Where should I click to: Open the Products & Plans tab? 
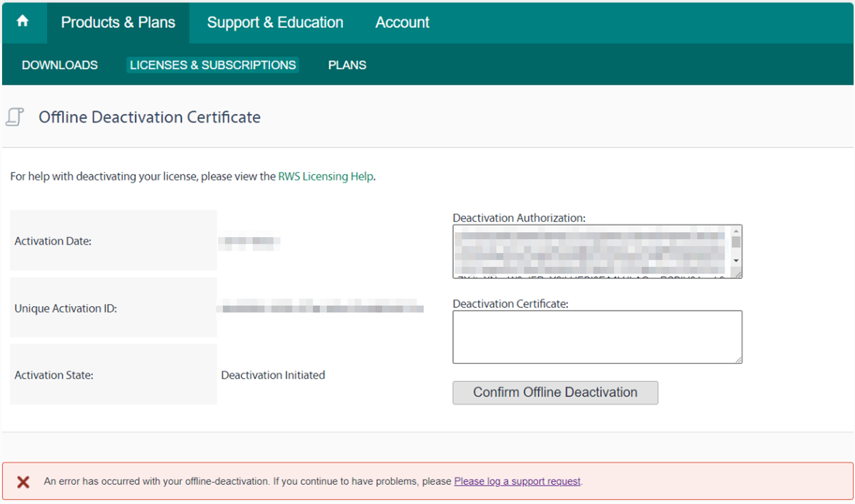pos(118,23)
